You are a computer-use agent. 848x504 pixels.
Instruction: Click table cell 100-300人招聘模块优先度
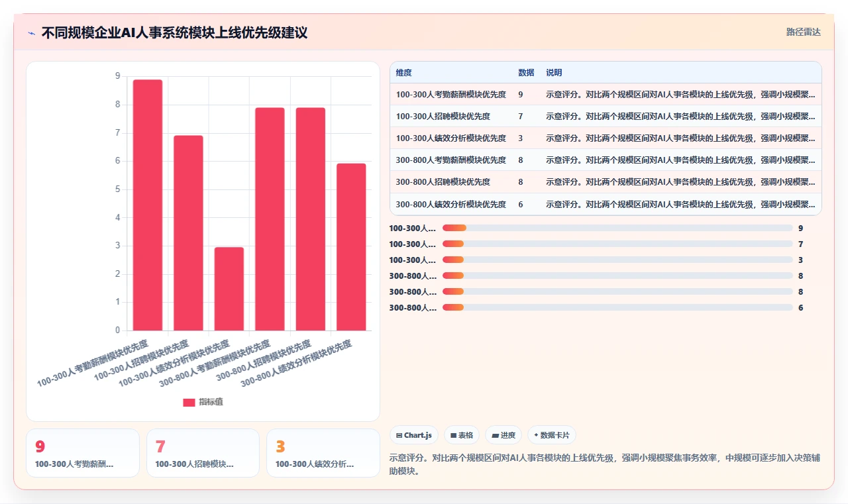point(443,117)
